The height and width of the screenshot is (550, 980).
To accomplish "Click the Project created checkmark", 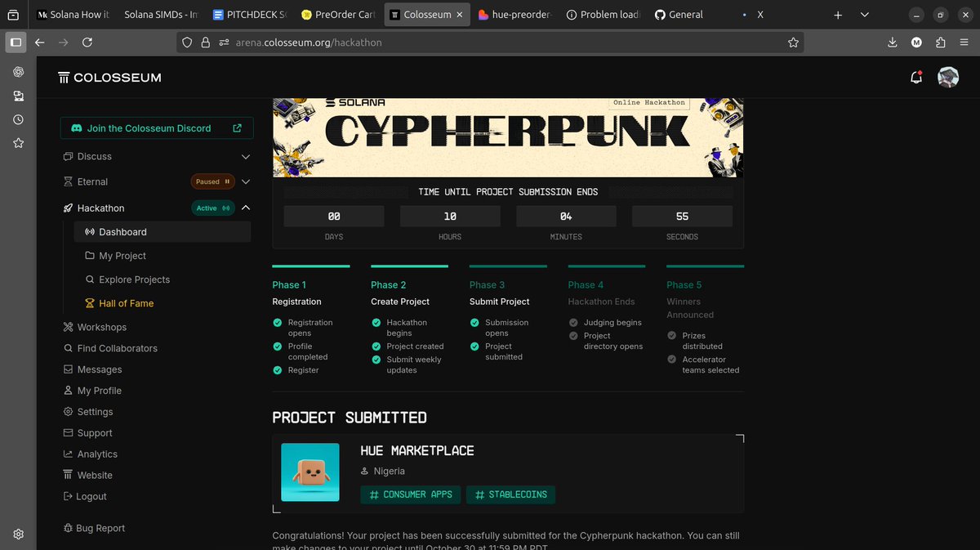I will click(x=376, y=347).
